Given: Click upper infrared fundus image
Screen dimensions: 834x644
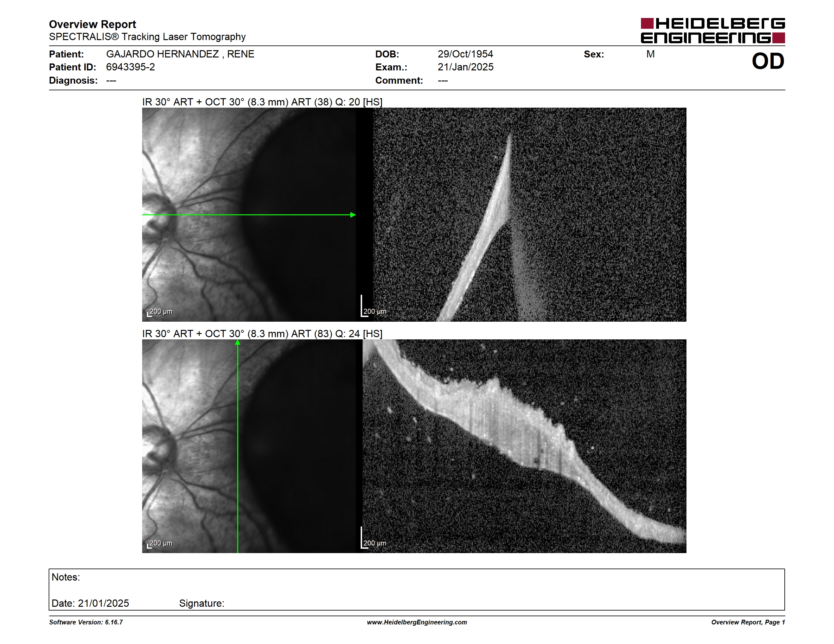Looking at the screenshot, I should 249,214.
